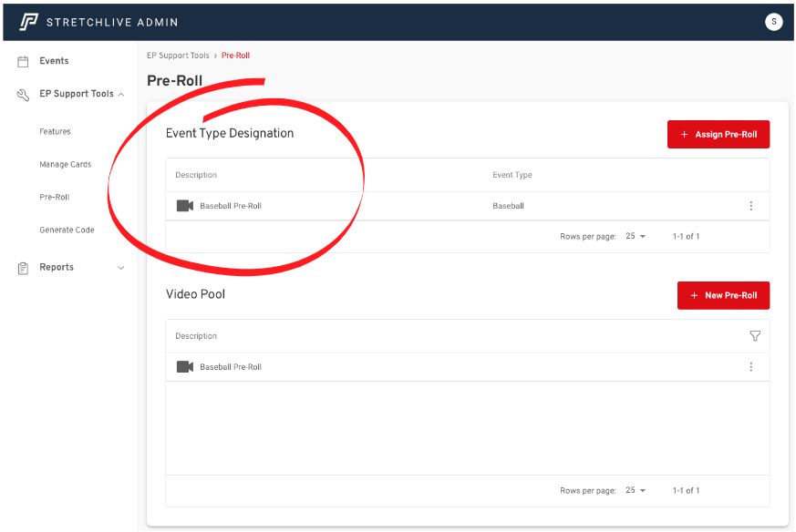Click video camera icon in Video Pool row
Image resolution: width=796 pixels, height=532 pixels.
pos(185,367)
